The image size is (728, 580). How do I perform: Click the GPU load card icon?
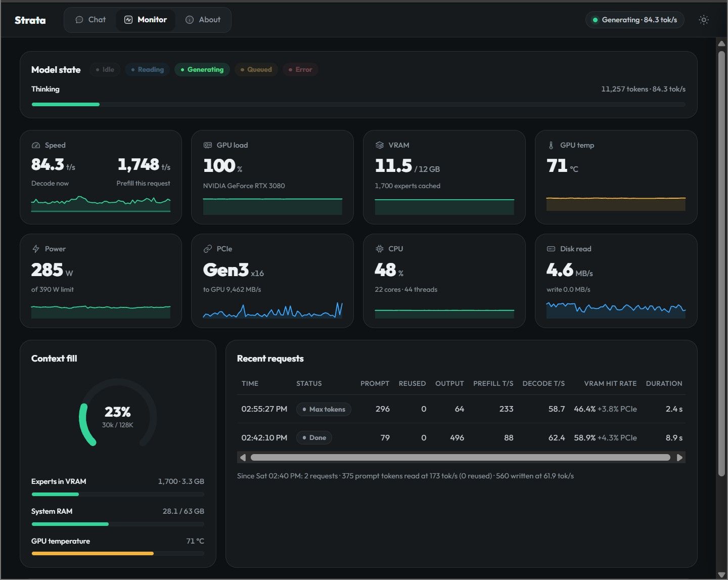(208, 145)
